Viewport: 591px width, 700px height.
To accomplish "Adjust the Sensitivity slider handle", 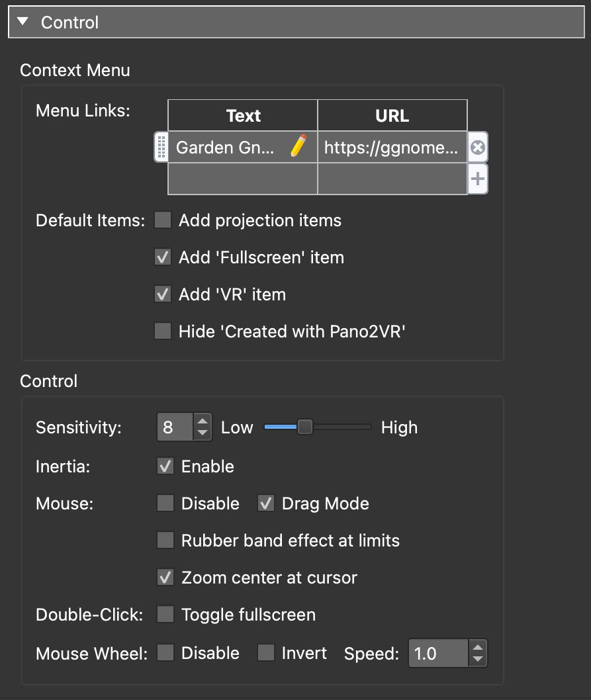I will 304,427.
